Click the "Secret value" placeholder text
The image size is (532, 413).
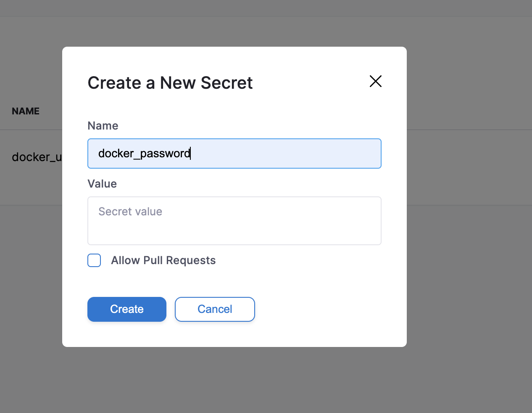click(130, 212)
